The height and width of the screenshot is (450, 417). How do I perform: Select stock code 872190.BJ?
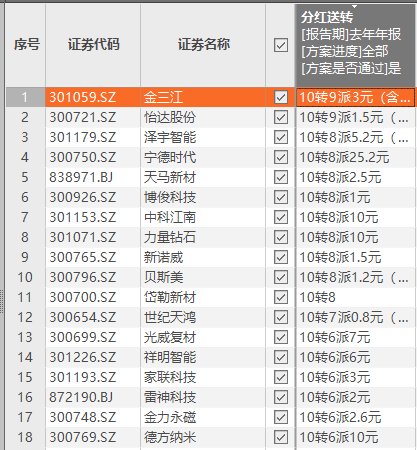coord(81,397)
